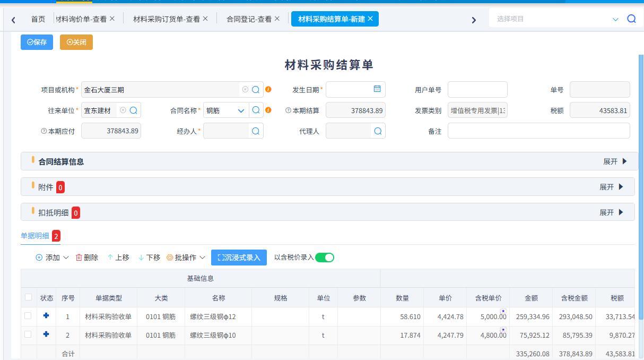Screen dimensions: 644x360
Task: Click the 沉浸式录入 button
Action: (x=239, y=258)
